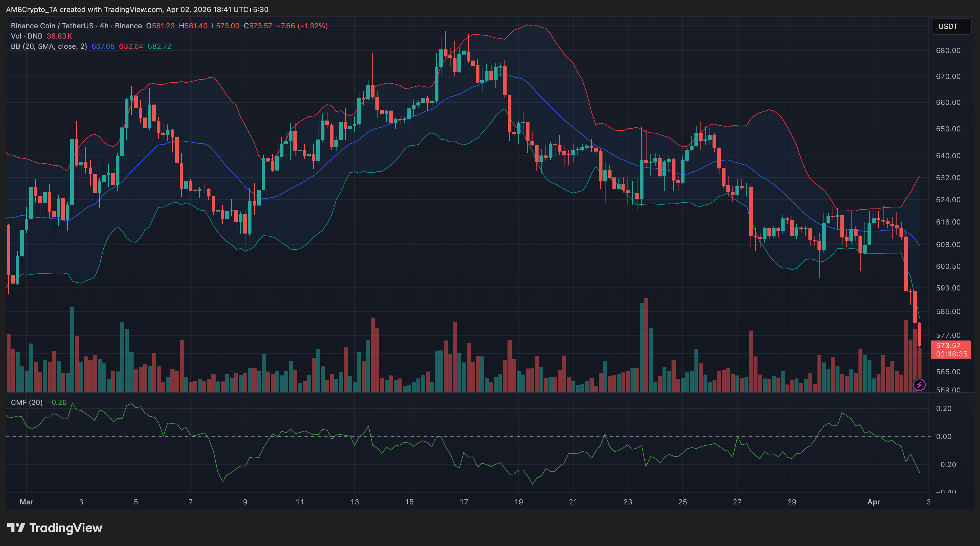This screenshot has height=546, width=980.
Task: Click the 680.00 price scale label
Action: 948,51
